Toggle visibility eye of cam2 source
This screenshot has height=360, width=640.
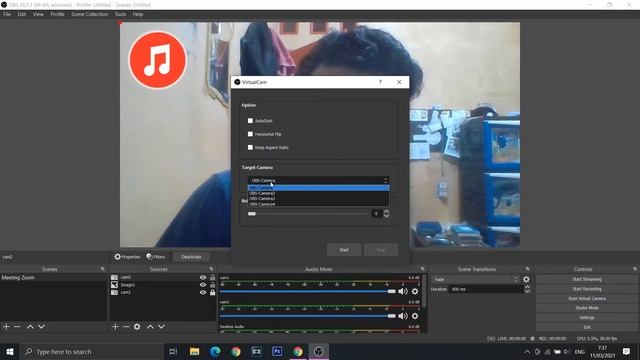point(203,278)
